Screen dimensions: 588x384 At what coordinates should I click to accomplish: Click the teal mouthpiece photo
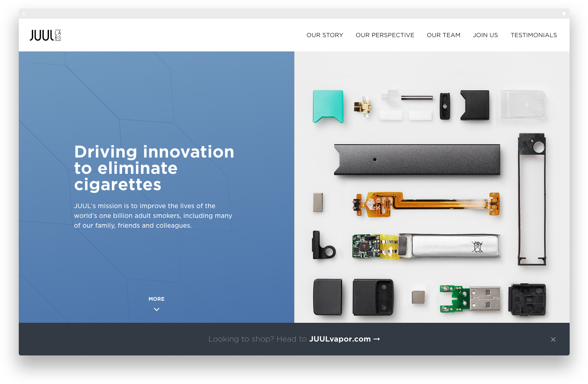(328, 107)
